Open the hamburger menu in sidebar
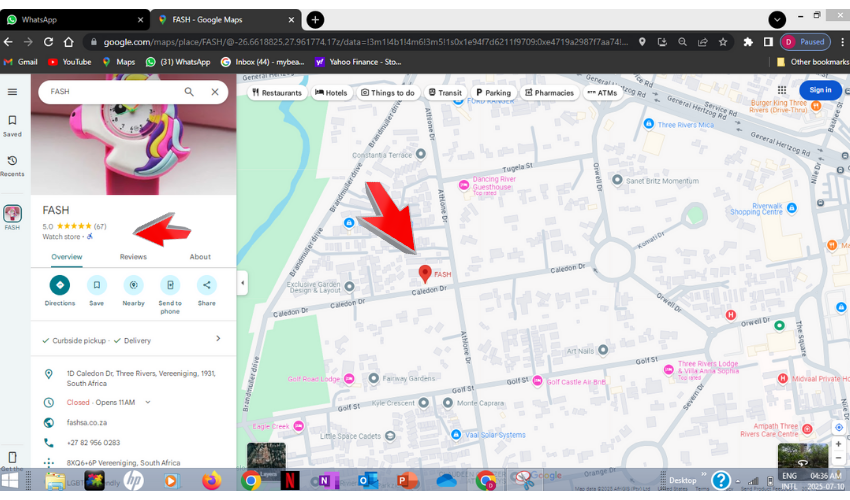Image resolution: width=850 pixels, height=500 pixels. (13, 92)
